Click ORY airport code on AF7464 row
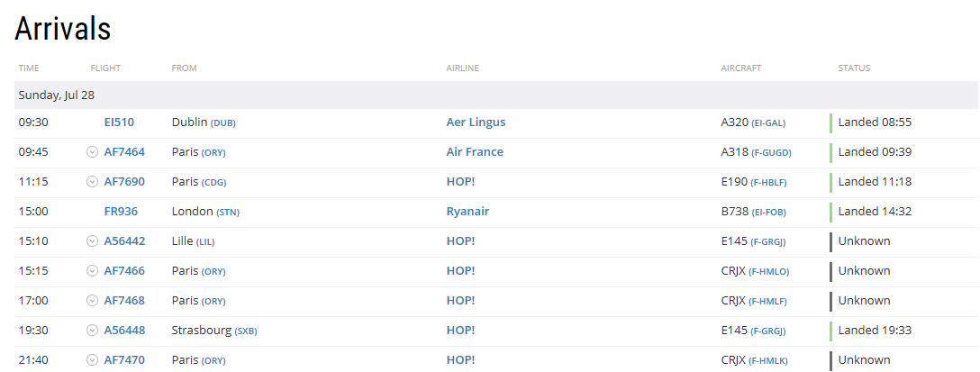Screen dimensions: 980x372 (x=213, y=152)
